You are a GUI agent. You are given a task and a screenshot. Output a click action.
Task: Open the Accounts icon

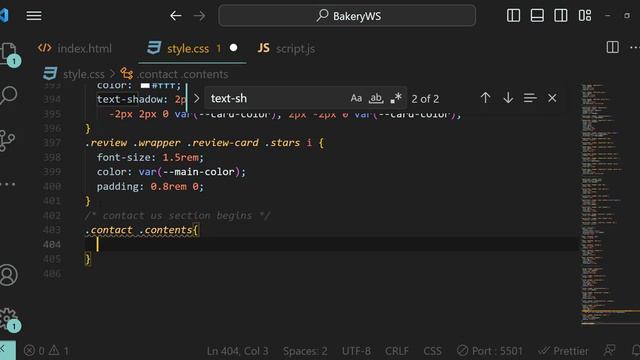(x=8, y=275)
